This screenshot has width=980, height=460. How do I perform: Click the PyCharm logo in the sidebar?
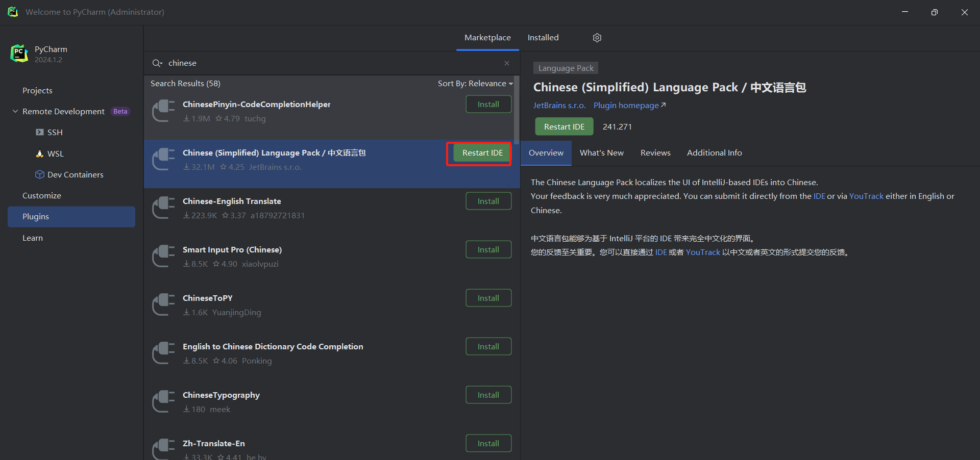point(19,54)
